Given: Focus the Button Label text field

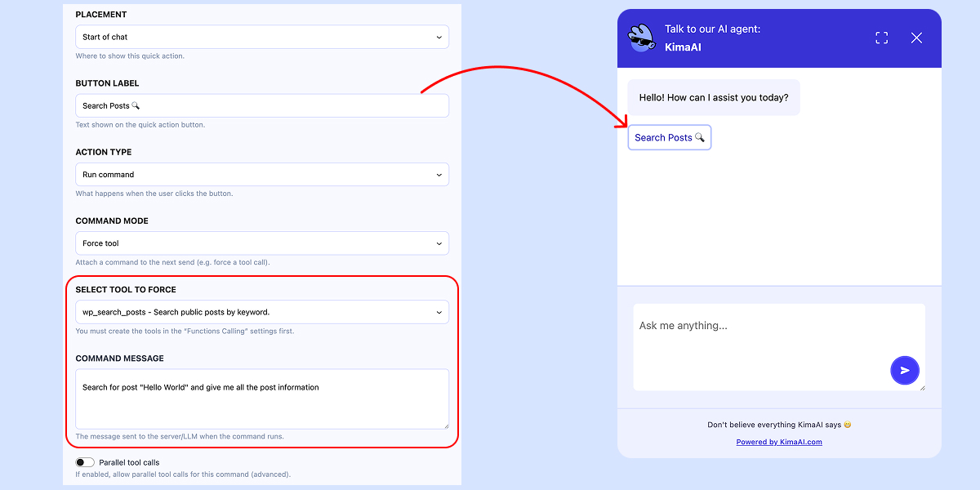Looking at the screenshot, I should point(261,105).
